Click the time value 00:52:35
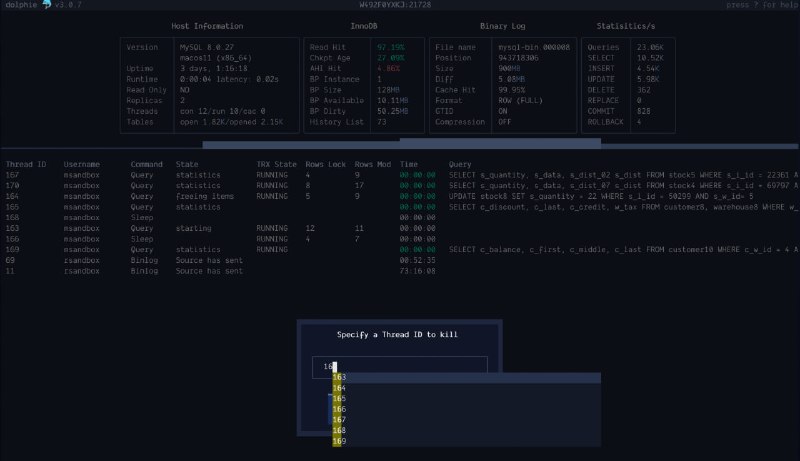The height and width of the screenshot is (461, 800). point(417,261)
